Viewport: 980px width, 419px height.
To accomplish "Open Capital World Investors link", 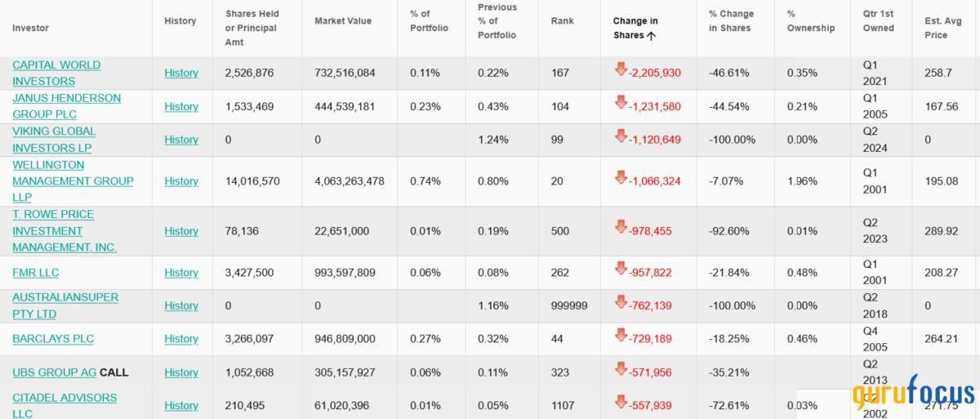I will click(x=56, y=73).
